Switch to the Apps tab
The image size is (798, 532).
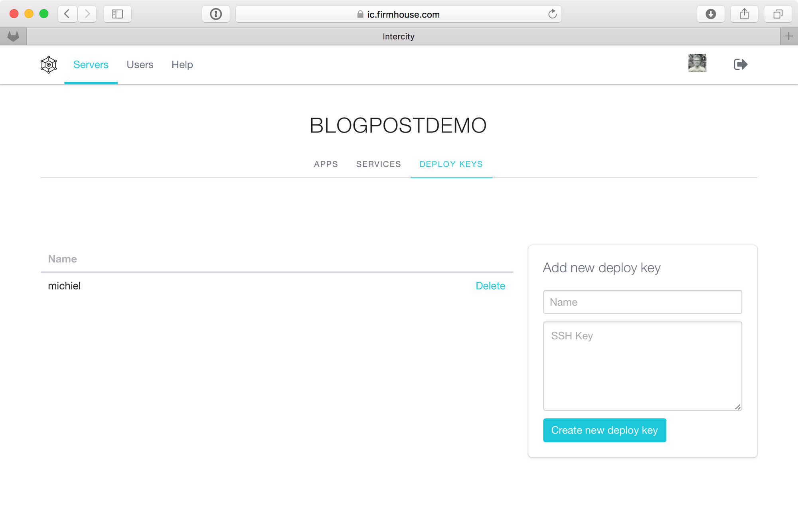(x=326, y=164)
